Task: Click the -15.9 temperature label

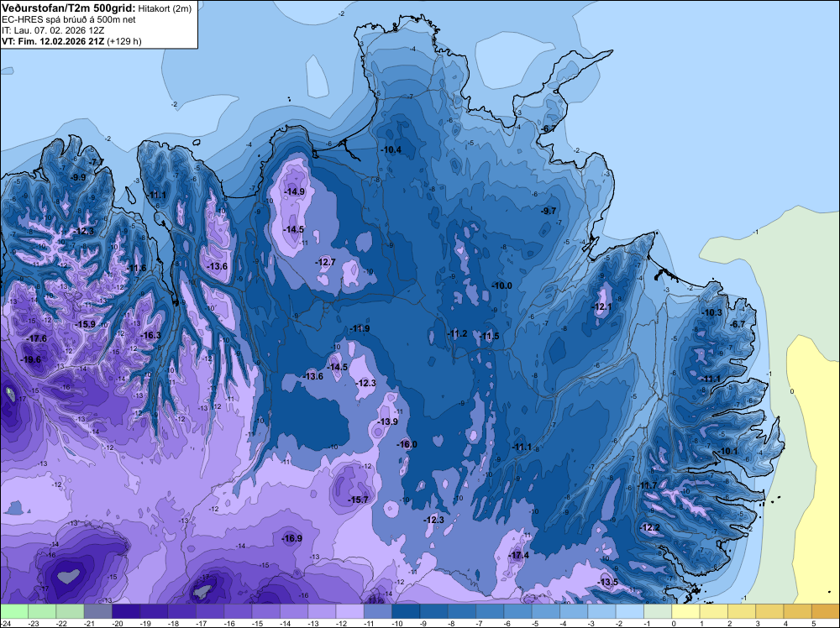Action: click(x=85, y=324)
